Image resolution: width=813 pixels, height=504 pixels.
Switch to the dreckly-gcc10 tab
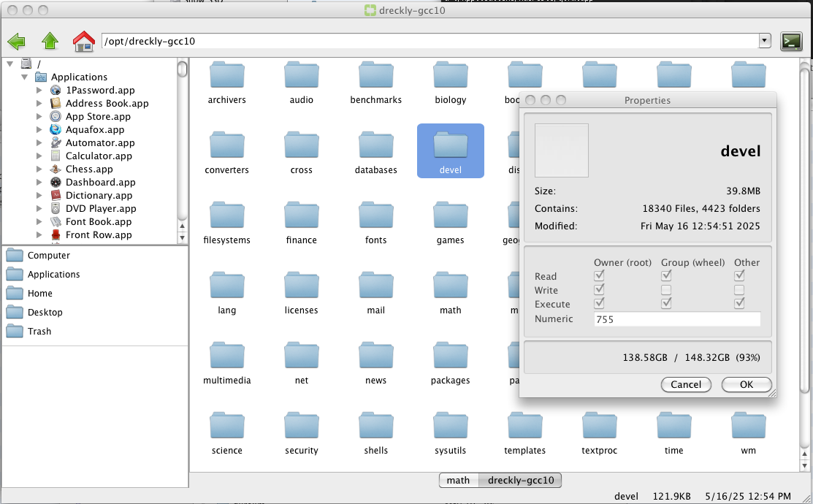coord(521,480)
